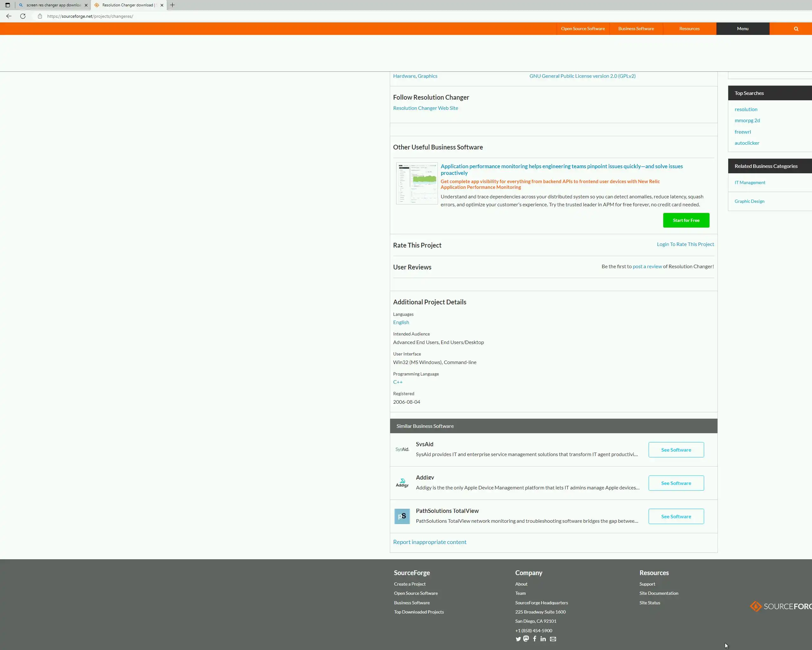Screen dimensions: 812x650
Task: Reload the page with refresh icon
Action: pos(23,16)
